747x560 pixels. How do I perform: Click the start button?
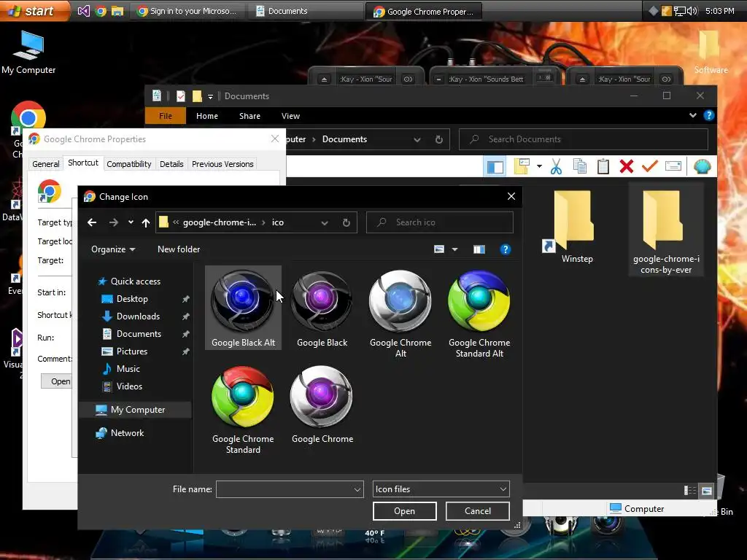click(34, 10)
